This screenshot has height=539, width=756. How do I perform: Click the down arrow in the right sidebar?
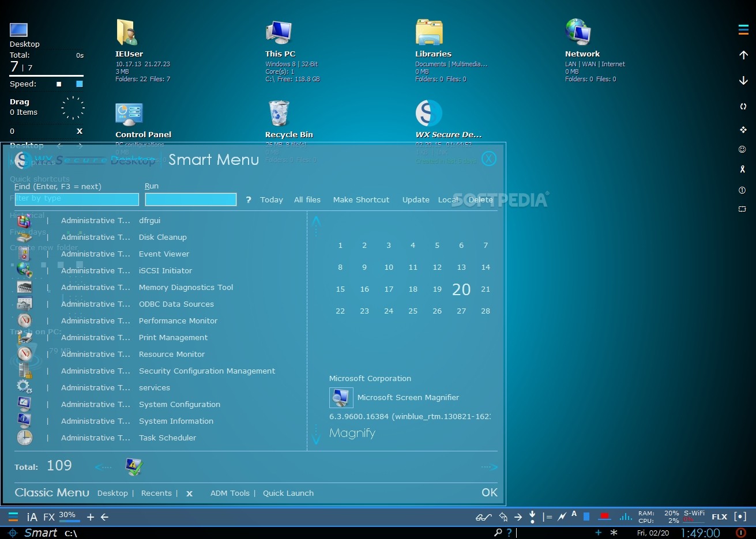743,81
